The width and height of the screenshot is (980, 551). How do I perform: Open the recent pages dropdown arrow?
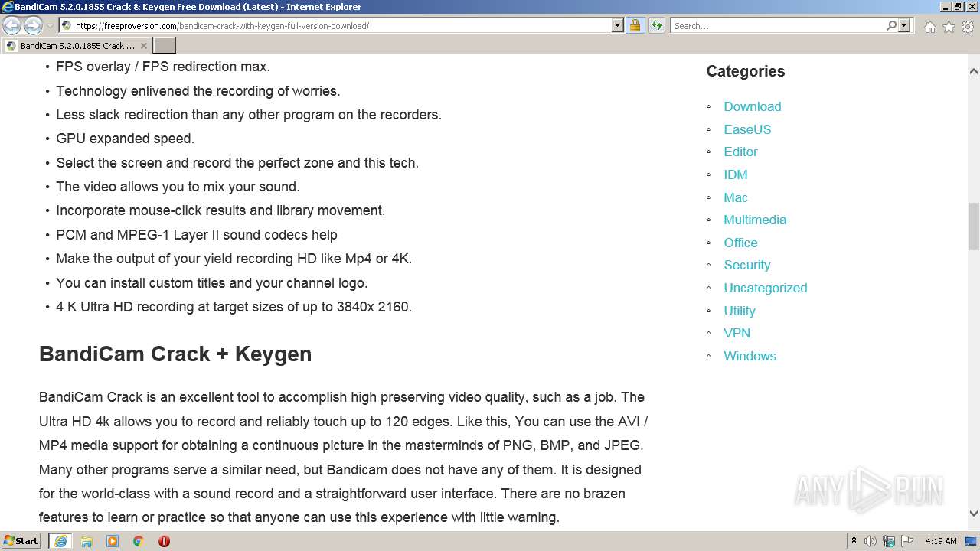(50, 26)
